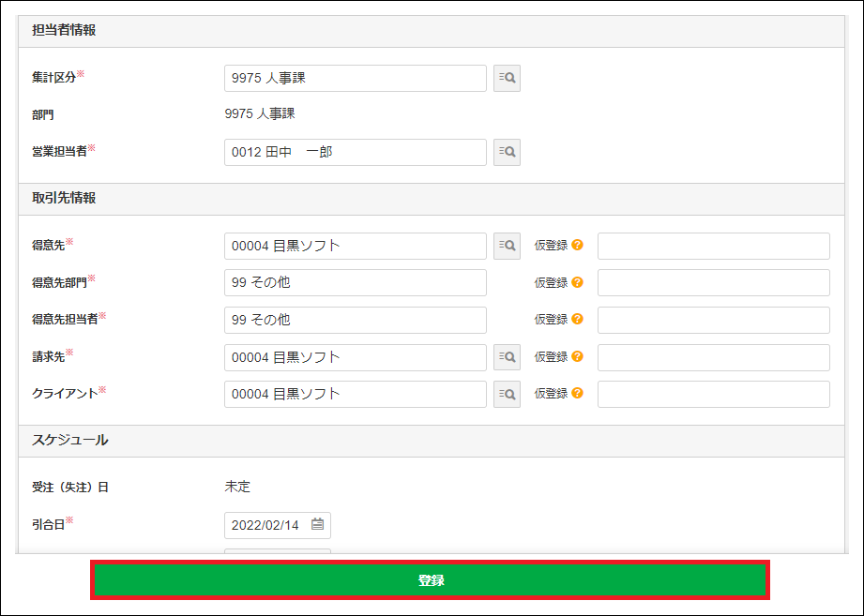Open the 請求先 search lookup
Screen dimensions: 864x616
click(506, 356)
